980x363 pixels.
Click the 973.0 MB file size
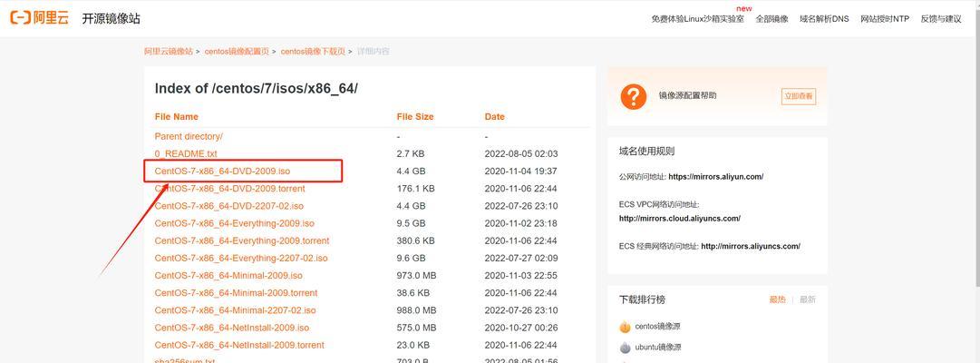pyautogui.click(x=416, y=275)
